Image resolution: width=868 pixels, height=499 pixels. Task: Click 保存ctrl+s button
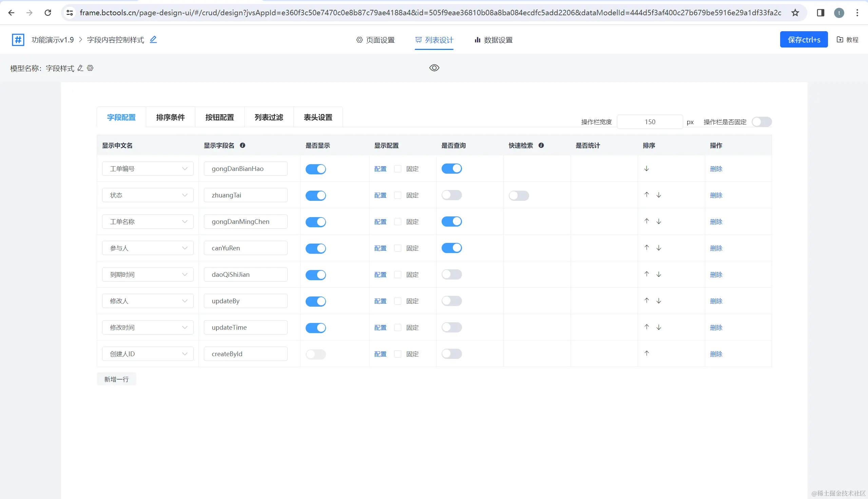(803, 40)
